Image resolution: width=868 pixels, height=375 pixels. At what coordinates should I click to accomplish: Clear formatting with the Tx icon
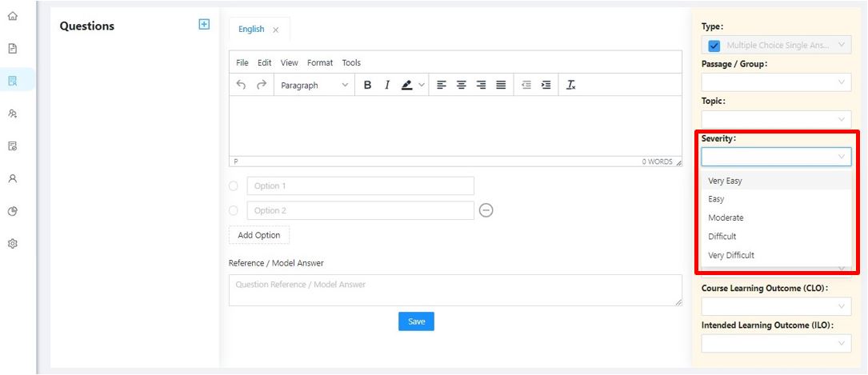click(x=570, y=85)
